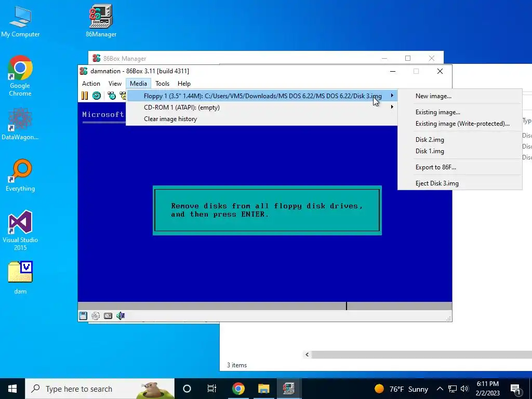Open the Tools menu
This screenshot has height=399, width=532.
[x=162, y=84]
